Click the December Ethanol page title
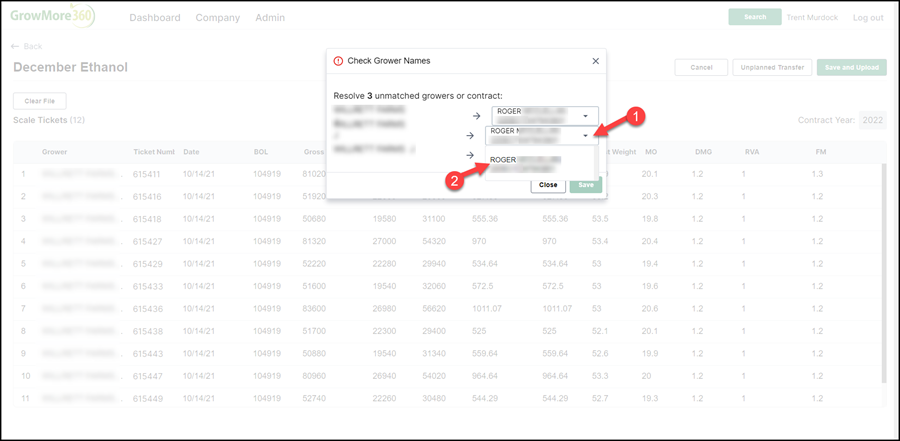The width and height of the screenshot is (900, 441). (x=70, y=67)
